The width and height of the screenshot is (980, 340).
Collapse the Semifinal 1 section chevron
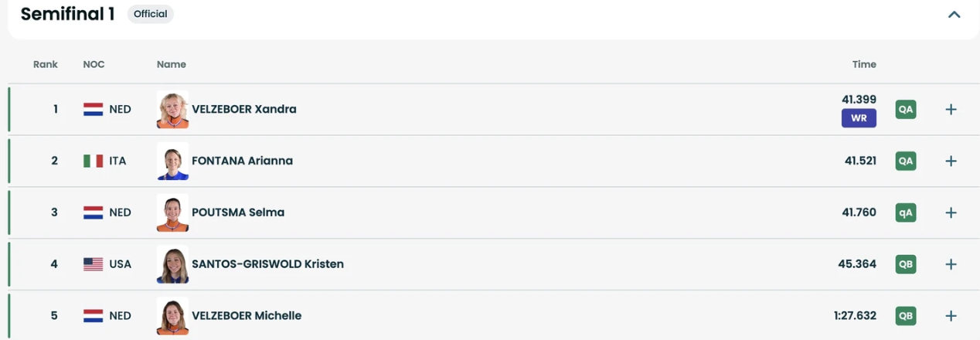coord(954,14)
